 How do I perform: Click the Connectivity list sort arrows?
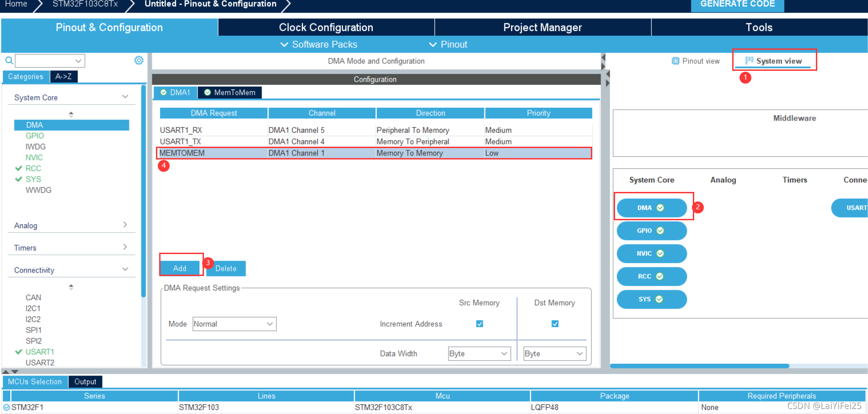[x=71, y=287]
